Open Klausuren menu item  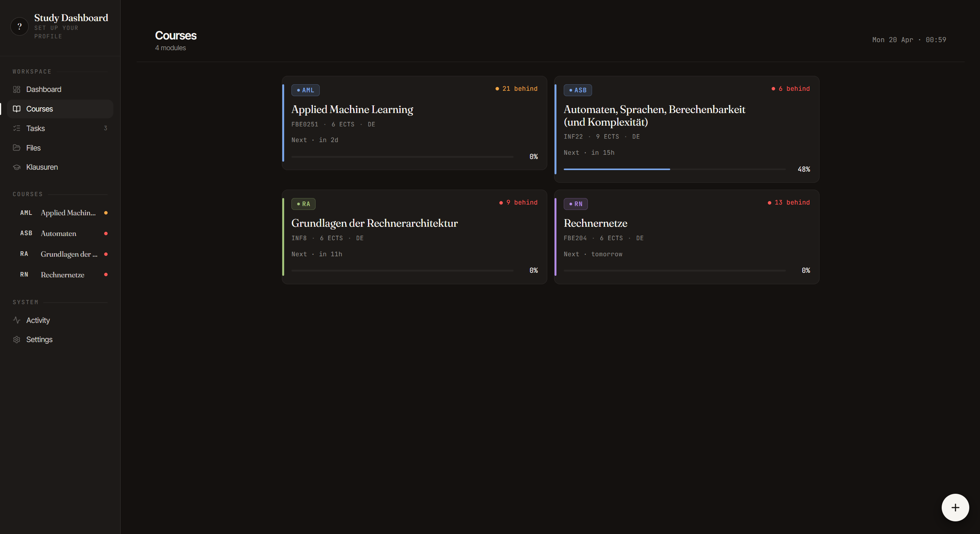tap(42, 167)
